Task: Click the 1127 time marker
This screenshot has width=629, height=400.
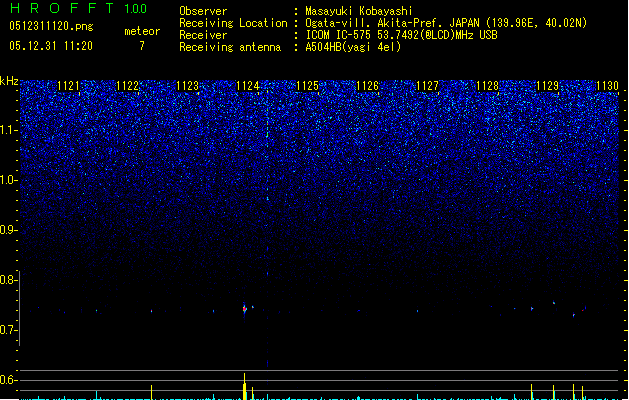Action: [428, 86]
